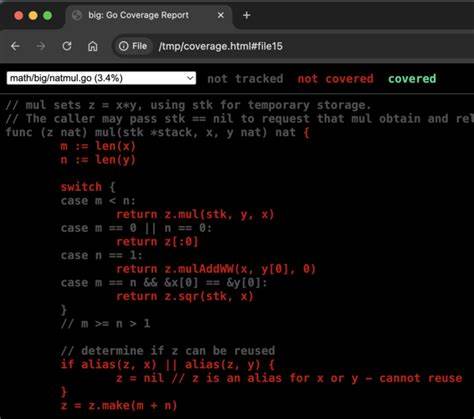Image resolution: width=474 pixels, height=419 pixels.
Task: Click 'z = nil' alias comment line
Action: (289, 378)
